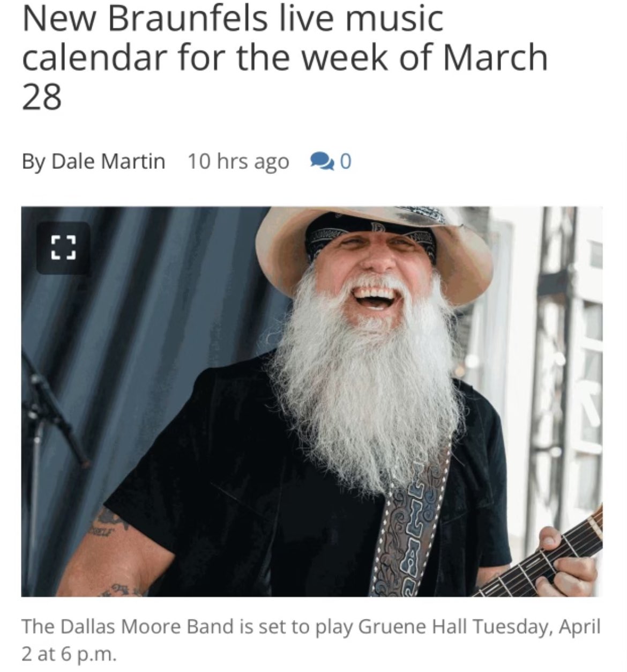
Task: Select the Gruene Hall photo caption
Action: coord(311,640)
